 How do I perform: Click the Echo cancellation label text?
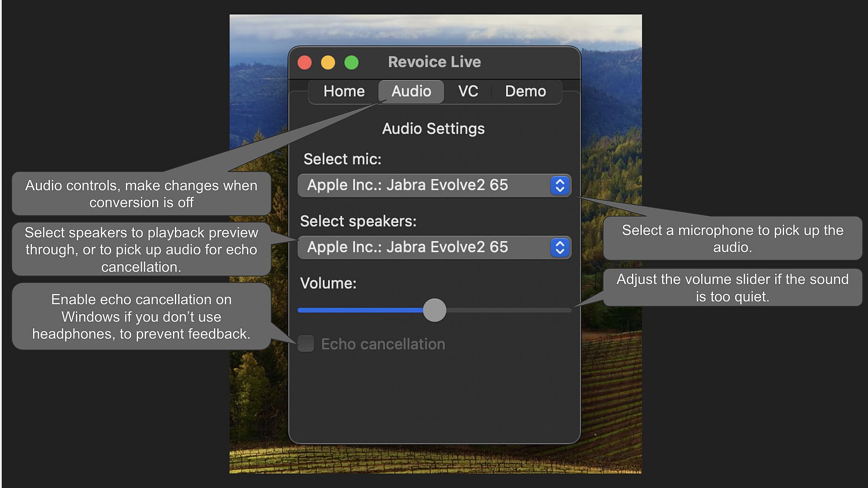[x=383, y=344]
